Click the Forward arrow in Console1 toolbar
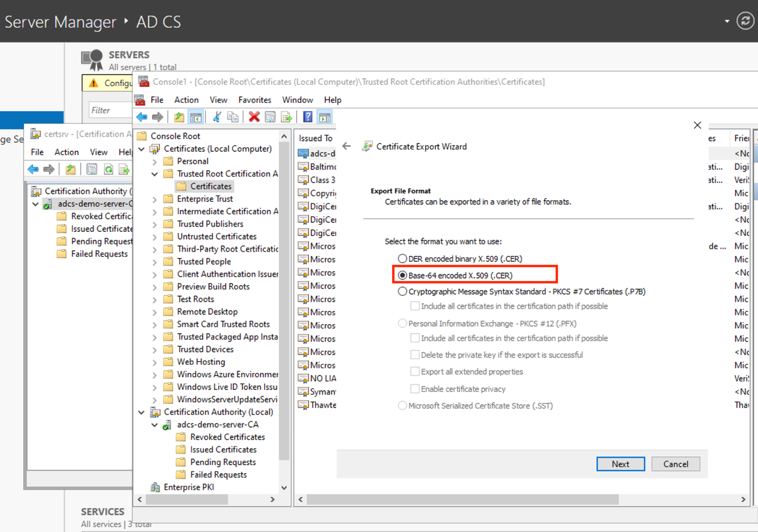 pos(157,117)
